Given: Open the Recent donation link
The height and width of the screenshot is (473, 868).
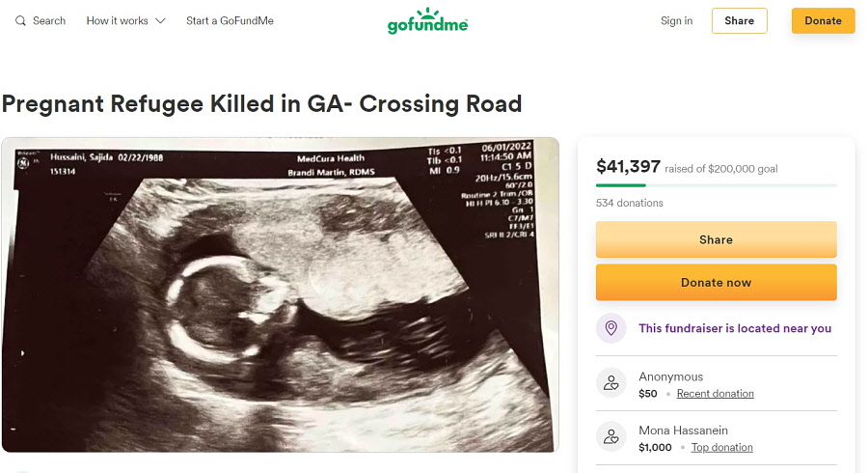Looking at the screenshot, I should pyautogui.click(x=716, y=394).
